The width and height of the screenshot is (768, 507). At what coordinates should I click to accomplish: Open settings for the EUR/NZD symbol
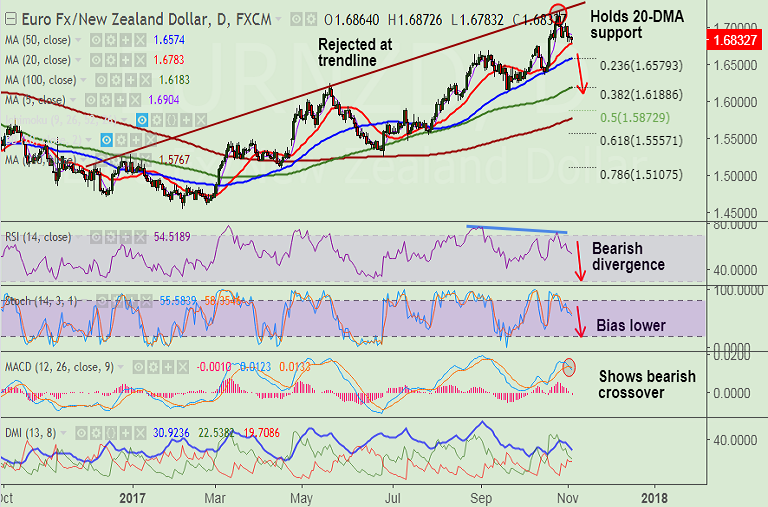pyautogui.click(x=311, y=20)
